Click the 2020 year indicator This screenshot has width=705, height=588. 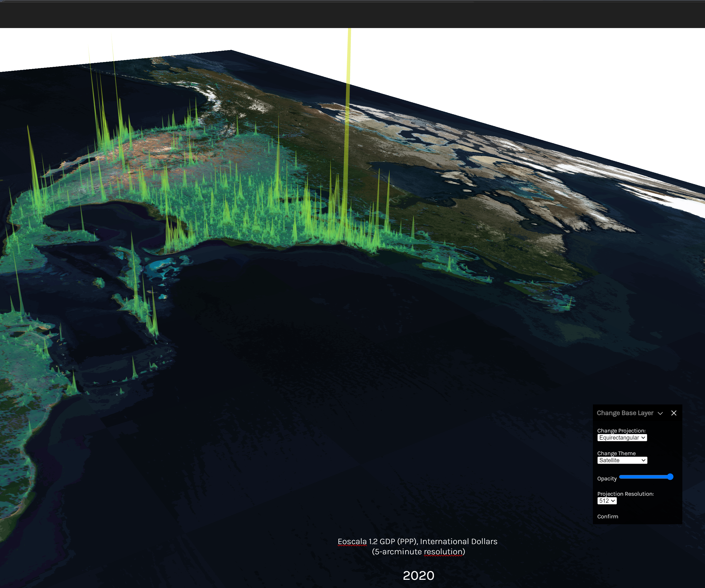tap(418, 576)
